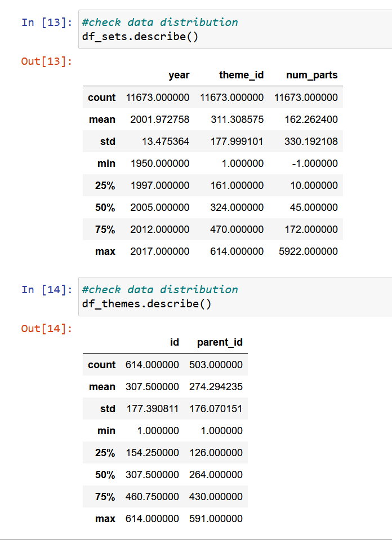The height and width of the screenshot is (543, 392).
Task: Select id 75% value 460.750000
Action: tap(152, 497)
